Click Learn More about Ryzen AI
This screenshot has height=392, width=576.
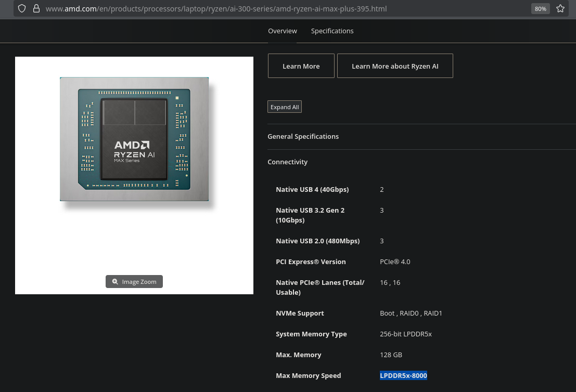[395, 66]
